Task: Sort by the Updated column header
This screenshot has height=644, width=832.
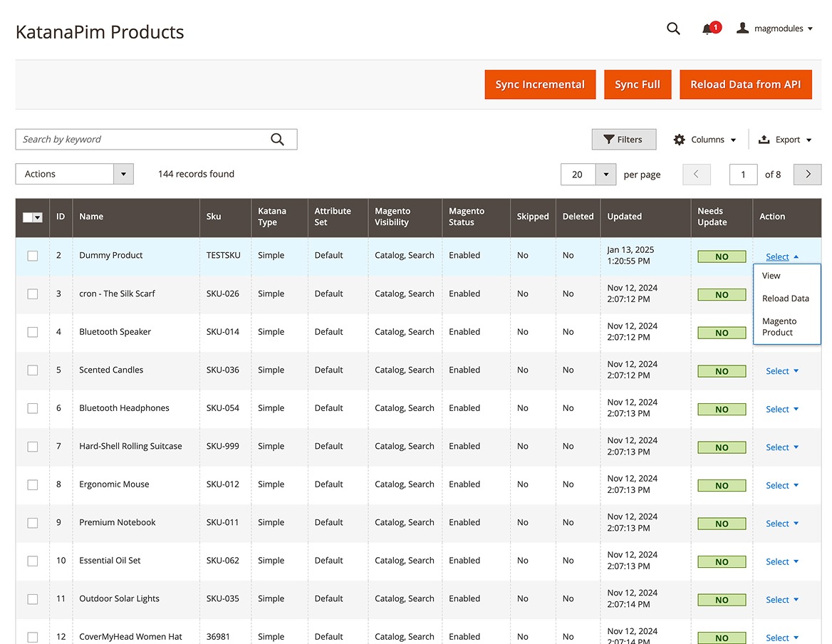Action: pyautogui.click(x=645, y=217)
